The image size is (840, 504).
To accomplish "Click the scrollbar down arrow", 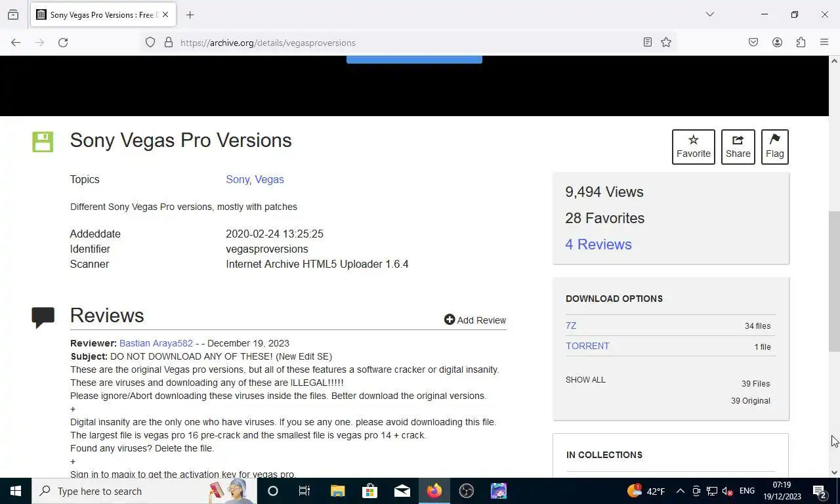I will 834,472.
